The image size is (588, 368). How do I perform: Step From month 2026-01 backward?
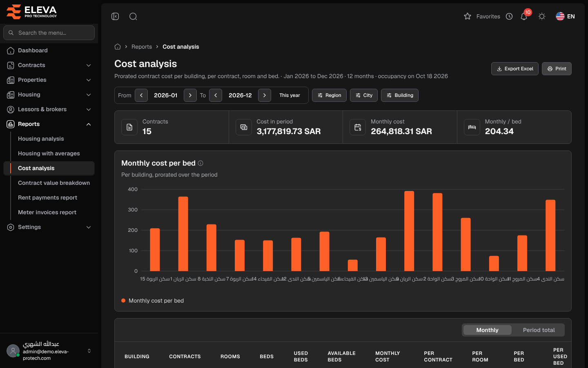pyautogui.click(x=141, y=95)
